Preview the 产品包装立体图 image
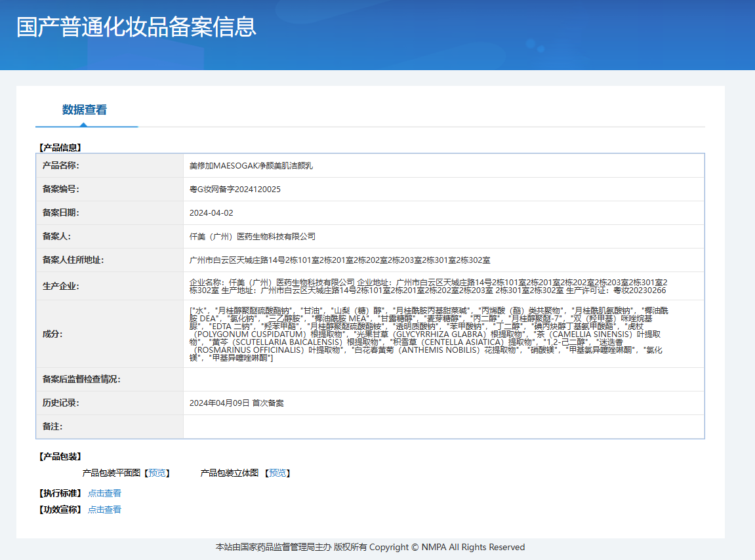Screen dimensions: 755x560 click(x=277, y=473)
